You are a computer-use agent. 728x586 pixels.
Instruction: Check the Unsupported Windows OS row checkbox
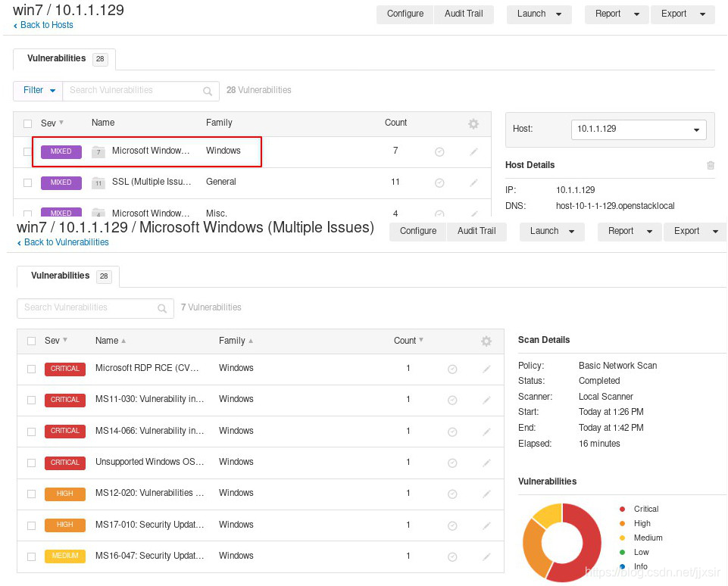click(32, 463)
